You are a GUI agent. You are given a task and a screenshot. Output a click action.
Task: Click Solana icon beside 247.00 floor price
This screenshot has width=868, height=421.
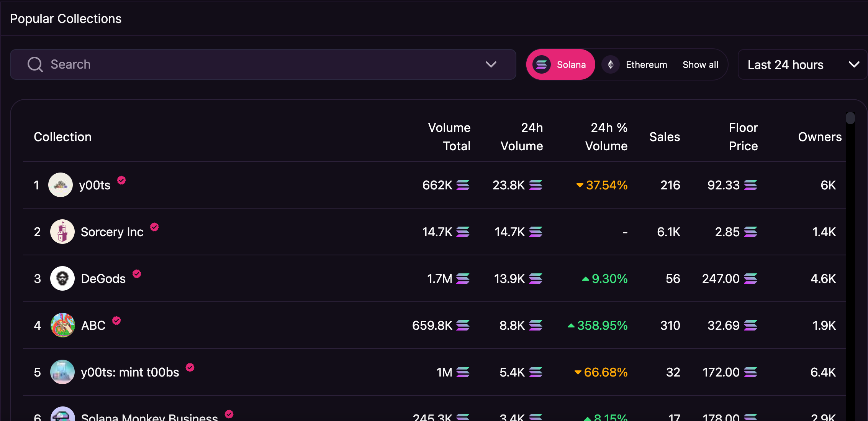click(x=750, y=279)
